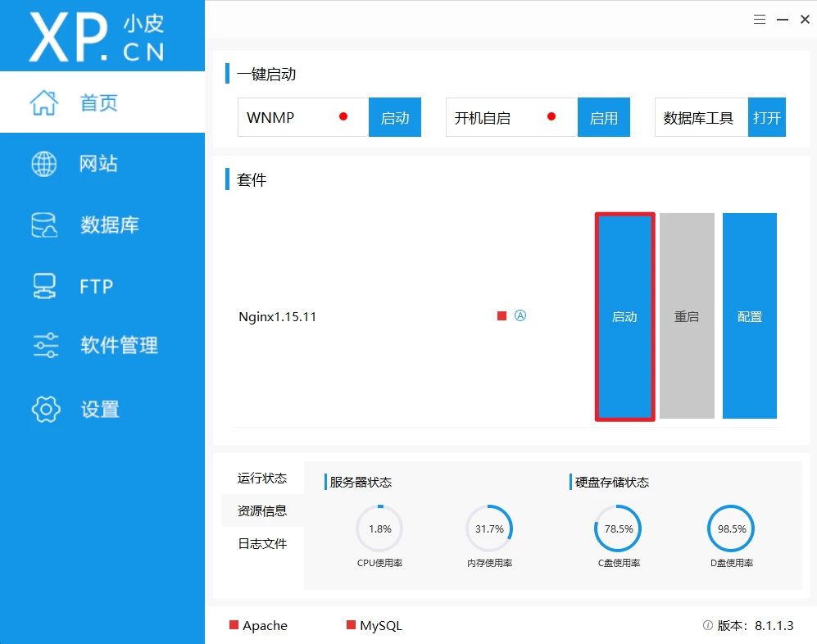Click the circled-A auto icon next to Nginx1.15.11

coord(520,315)
